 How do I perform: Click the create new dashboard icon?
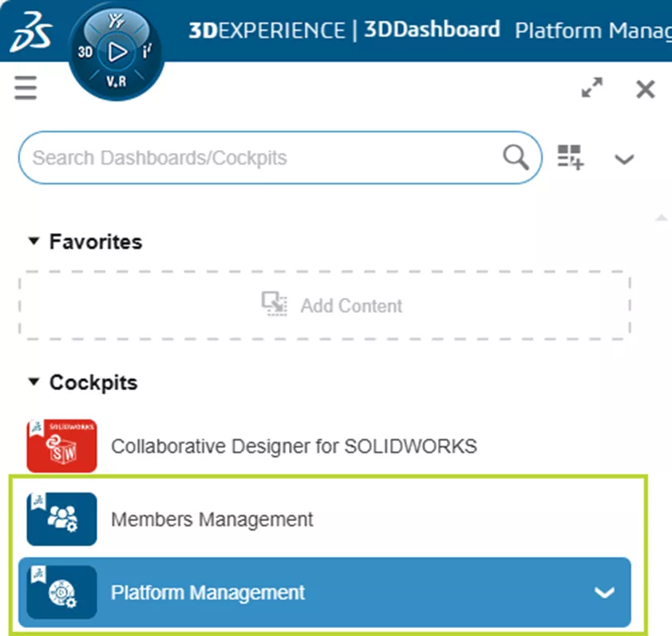point(570,158)
